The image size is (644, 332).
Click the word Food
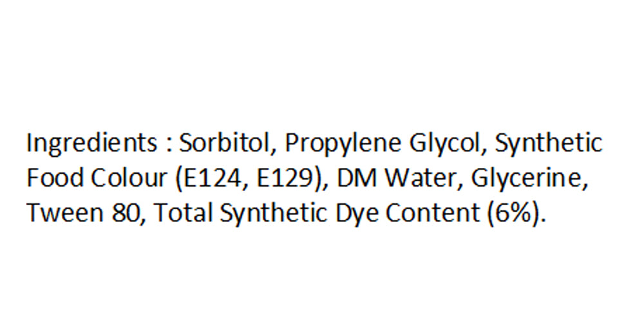[54, 178]
